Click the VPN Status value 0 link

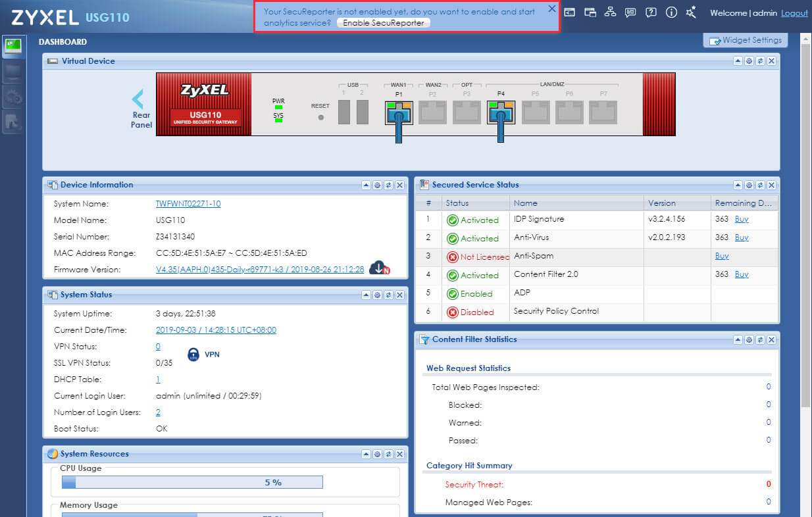(x=158, y=347)
